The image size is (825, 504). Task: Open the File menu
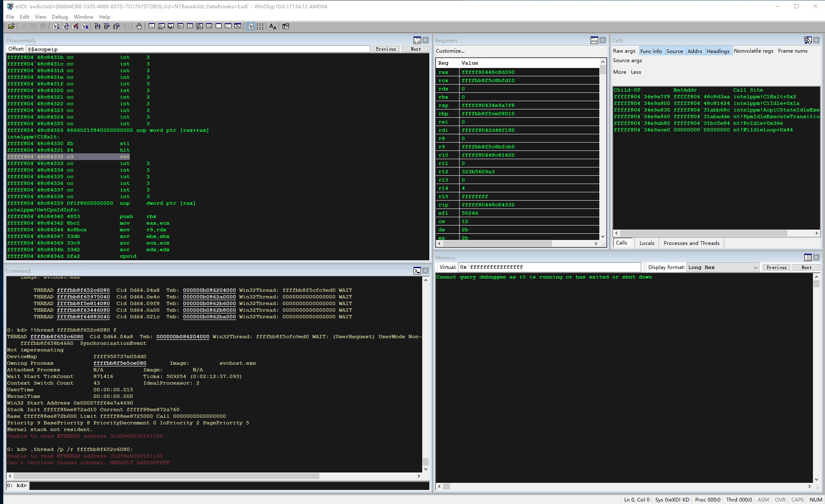pos(10,17)
